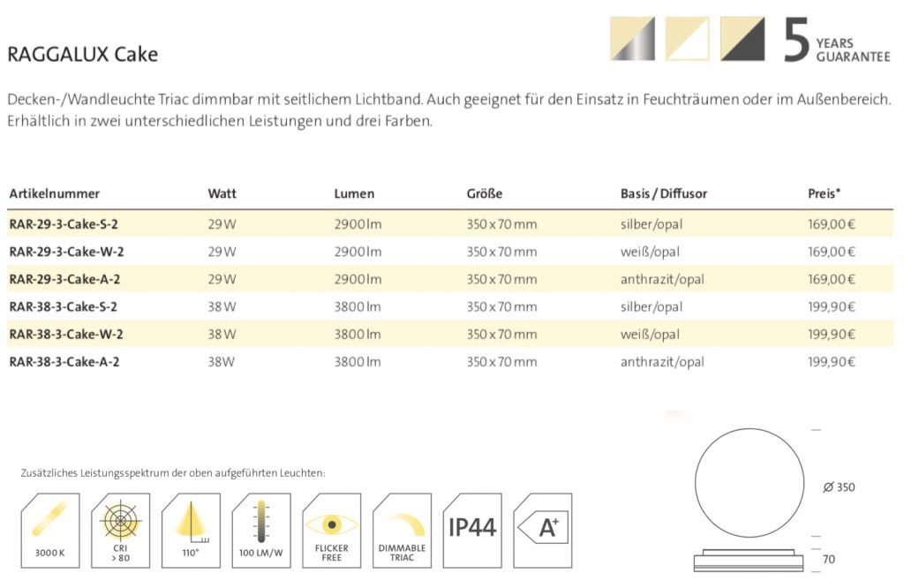Click 350 x 70 mm in RAR-38-3-Cake-A-2 row
Viewport: 904px width, 588px height.
501,362
